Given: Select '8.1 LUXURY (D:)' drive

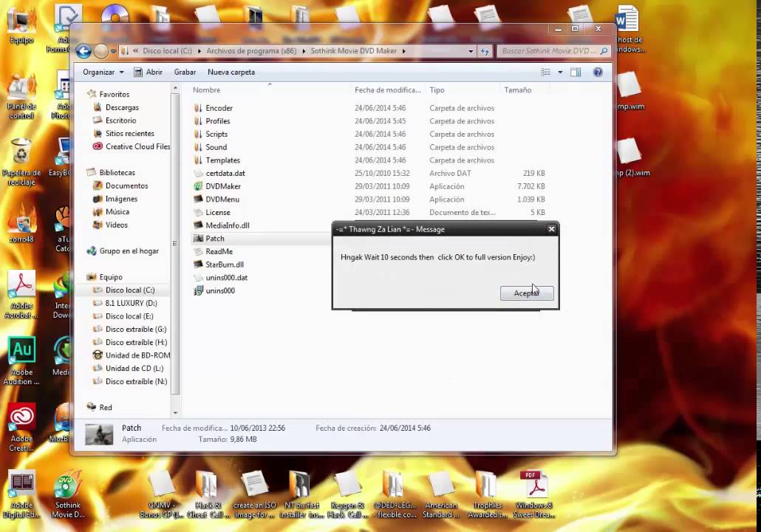Looking at the screenshot, I should pyautogui.click(x=131, y=304).
